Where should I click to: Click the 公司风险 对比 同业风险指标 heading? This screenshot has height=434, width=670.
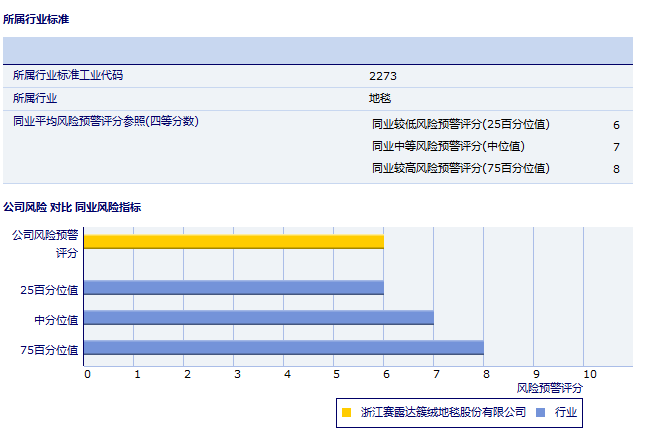72,208
